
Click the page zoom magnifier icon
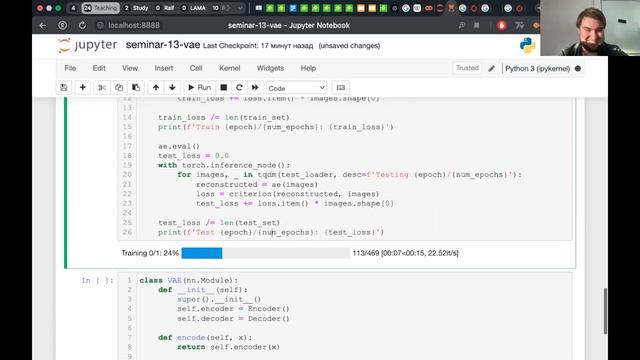[462, 25]
